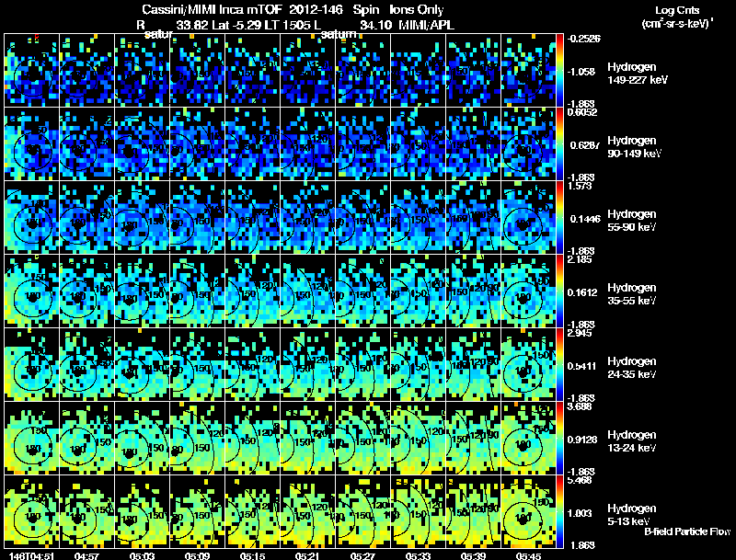Click the Cassini/MIMI Inca mTOF title
This screenshot has width=736, height=560.
[x=212, y=9]
